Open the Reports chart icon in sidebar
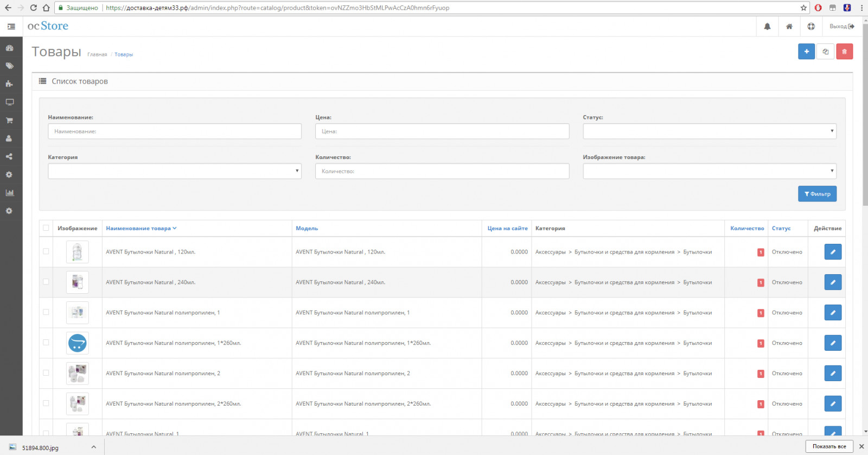The height and width of the screenshot is (455, 868). [x=9, y=193]
